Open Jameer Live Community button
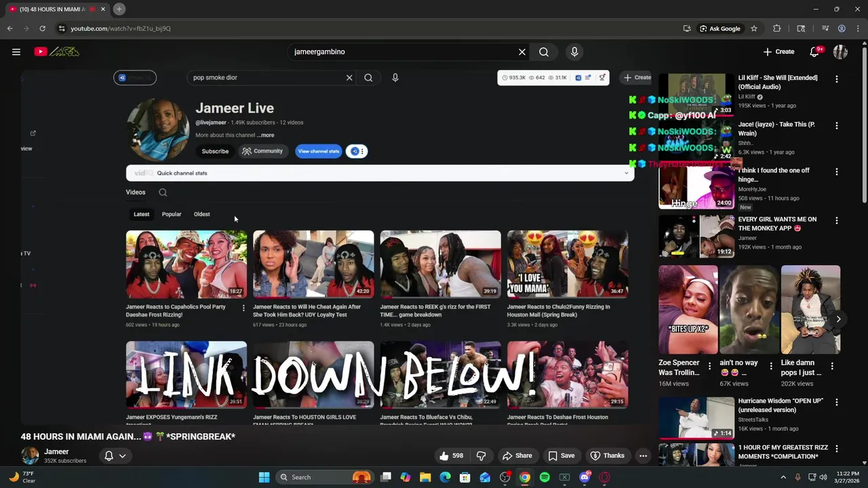 click(262, 151)
